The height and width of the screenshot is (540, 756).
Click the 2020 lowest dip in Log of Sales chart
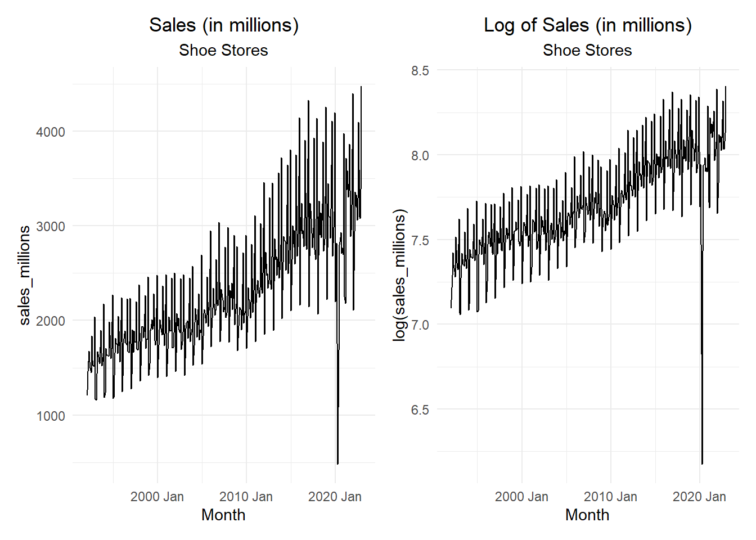[702, 463]
